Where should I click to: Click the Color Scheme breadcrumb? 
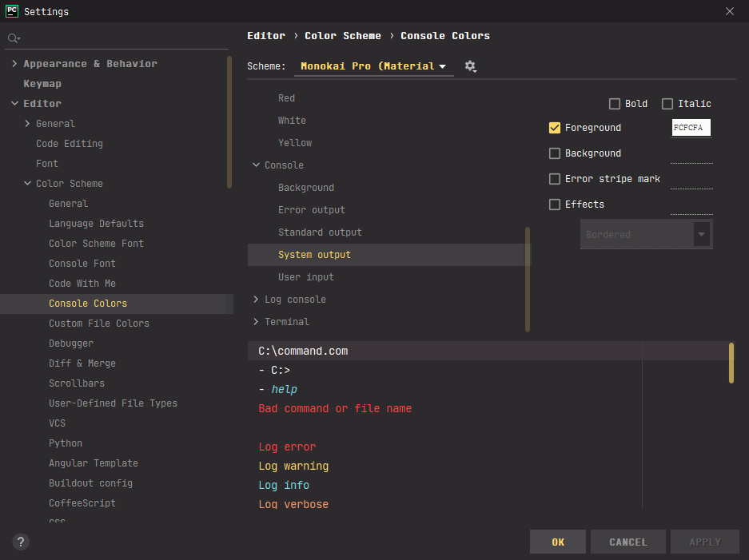click(343, 35)
